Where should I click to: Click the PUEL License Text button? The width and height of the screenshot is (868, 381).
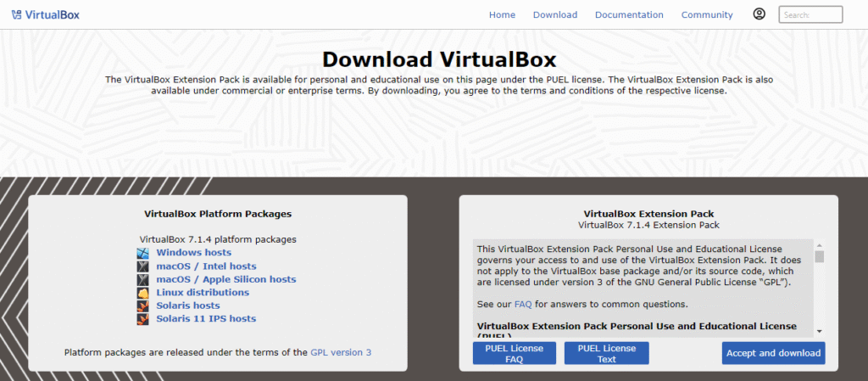pyautogui.click(x=607, y=353)
